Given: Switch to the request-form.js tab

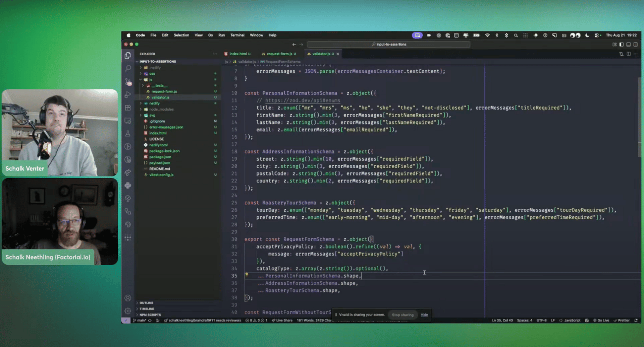Looking at the screenshot, I should (x=279, y=54).
